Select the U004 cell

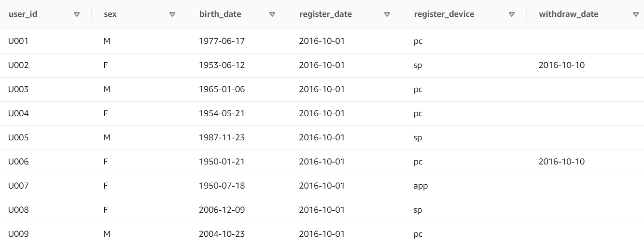tap(19, 113)
